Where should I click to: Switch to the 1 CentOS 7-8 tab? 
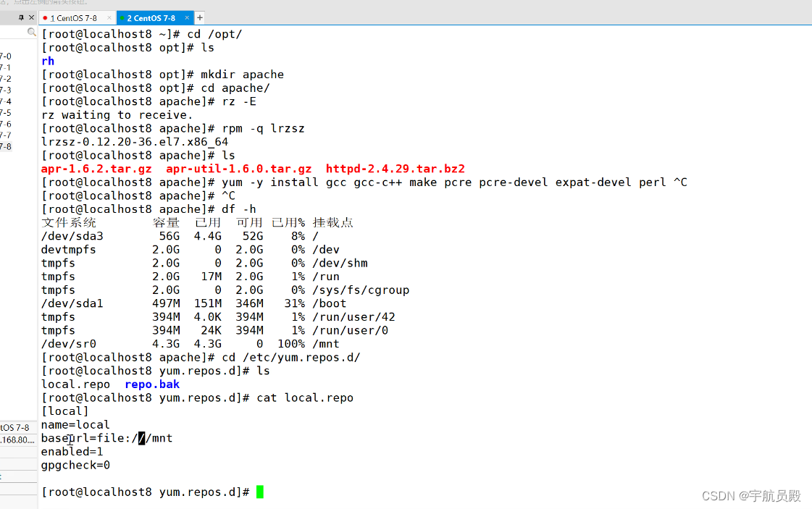[72, 18]
